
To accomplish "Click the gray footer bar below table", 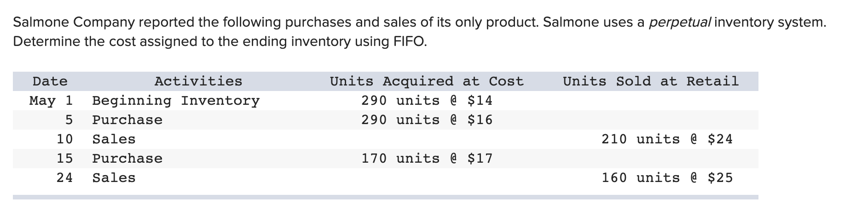I will (x=386, y=197).
